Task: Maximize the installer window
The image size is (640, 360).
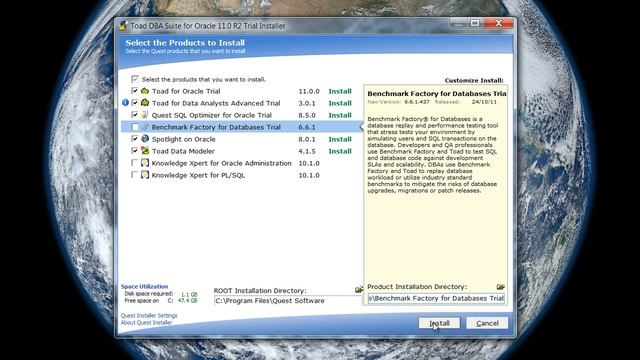Action: [475, 23]
